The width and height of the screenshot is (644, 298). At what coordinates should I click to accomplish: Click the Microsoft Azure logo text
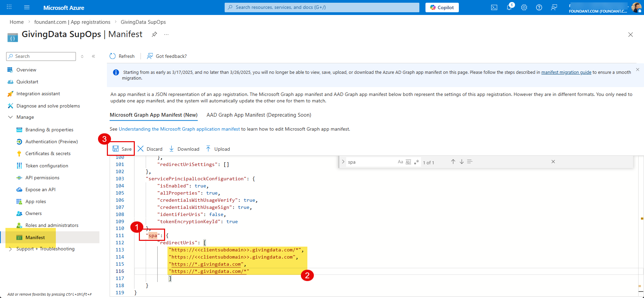point(64,7)
